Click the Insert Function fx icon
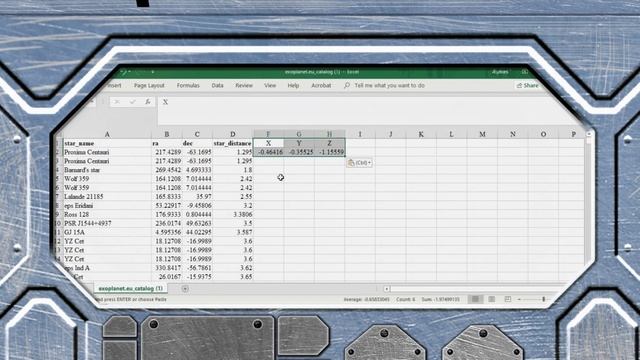This screenshot has width=640, height=360. click(147, 102)
